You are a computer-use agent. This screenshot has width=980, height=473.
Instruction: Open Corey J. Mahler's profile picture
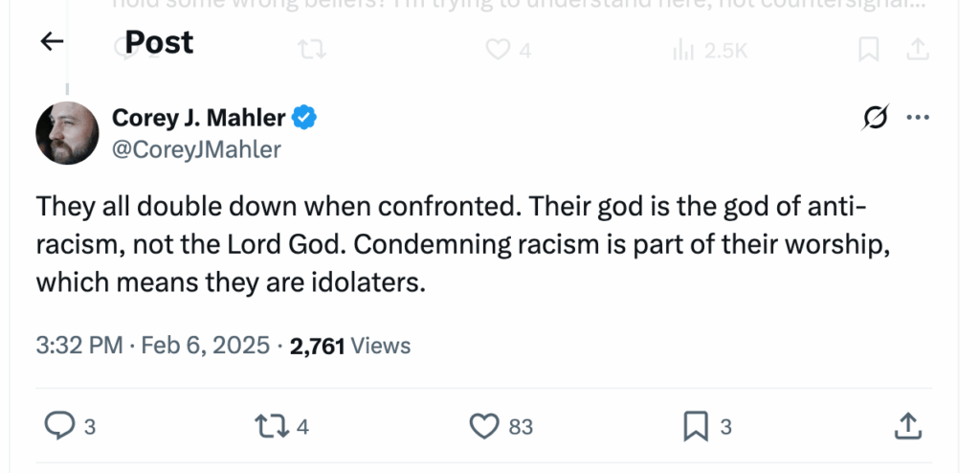pyautogui.click(x=67, y=132)
